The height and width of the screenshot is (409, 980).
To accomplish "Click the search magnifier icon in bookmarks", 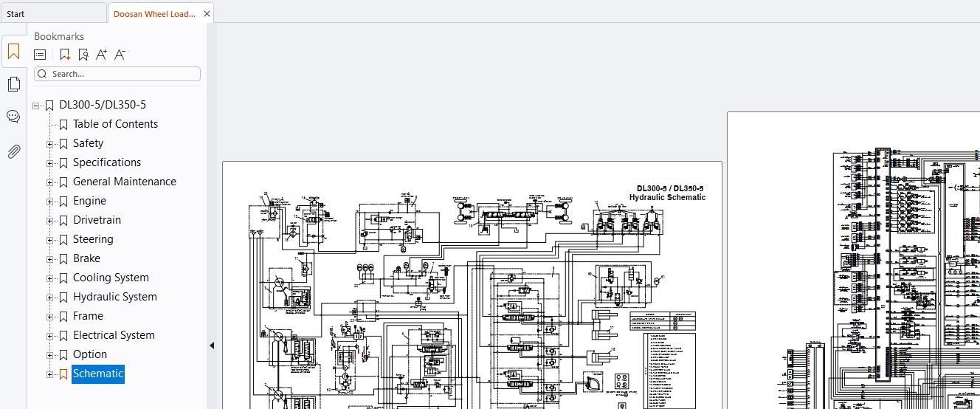I will click(43, 74).
